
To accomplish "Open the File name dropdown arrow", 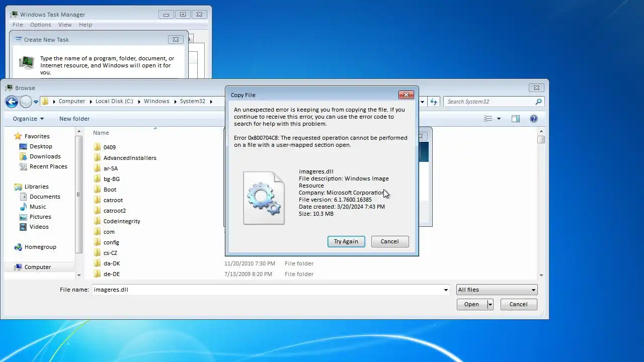I will click(446, 290).
